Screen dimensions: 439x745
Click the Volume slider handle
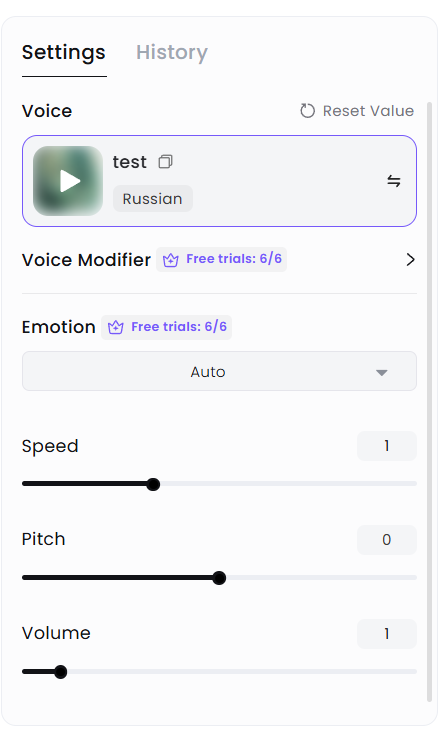pyautogui.click(x=60, y=672)
